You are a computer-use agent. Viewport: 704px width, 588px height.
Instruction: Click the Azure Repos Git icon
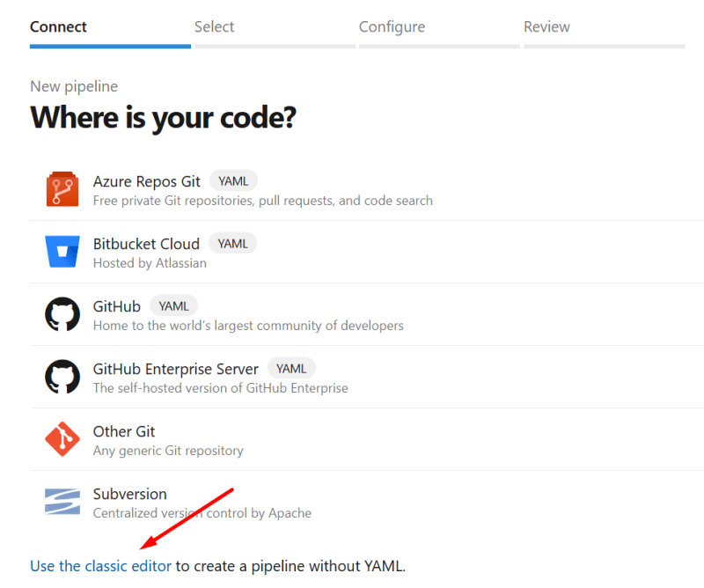tap(62, 189)
